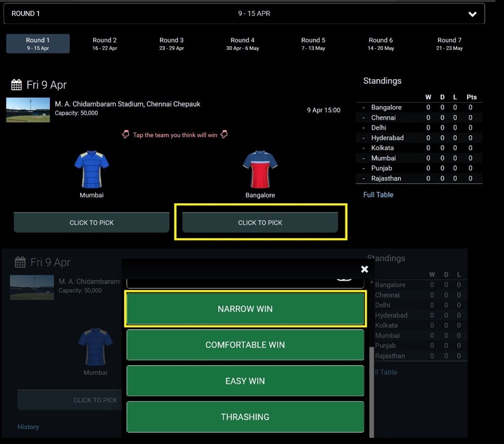
Task: Tap the Bangalore red jersey icon
Action: click(x=260, y=169)
